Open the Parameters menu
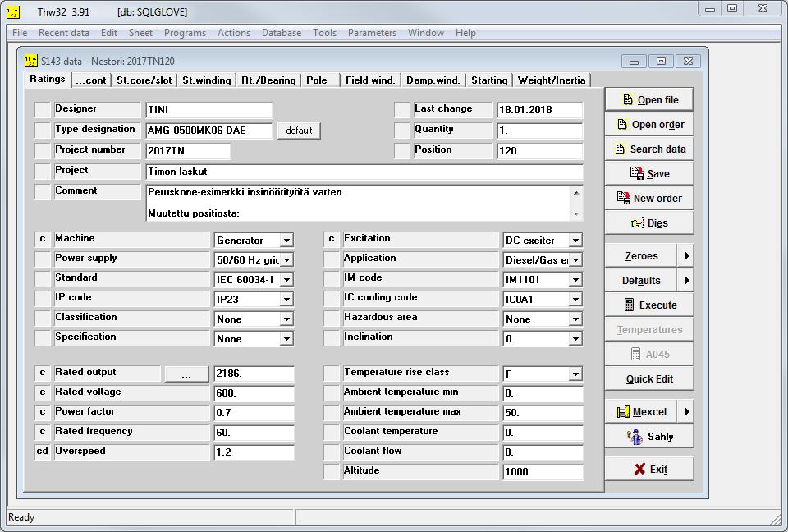Image resolution: width=788 pixels, height=532 pixels. (x=372, y=33)
